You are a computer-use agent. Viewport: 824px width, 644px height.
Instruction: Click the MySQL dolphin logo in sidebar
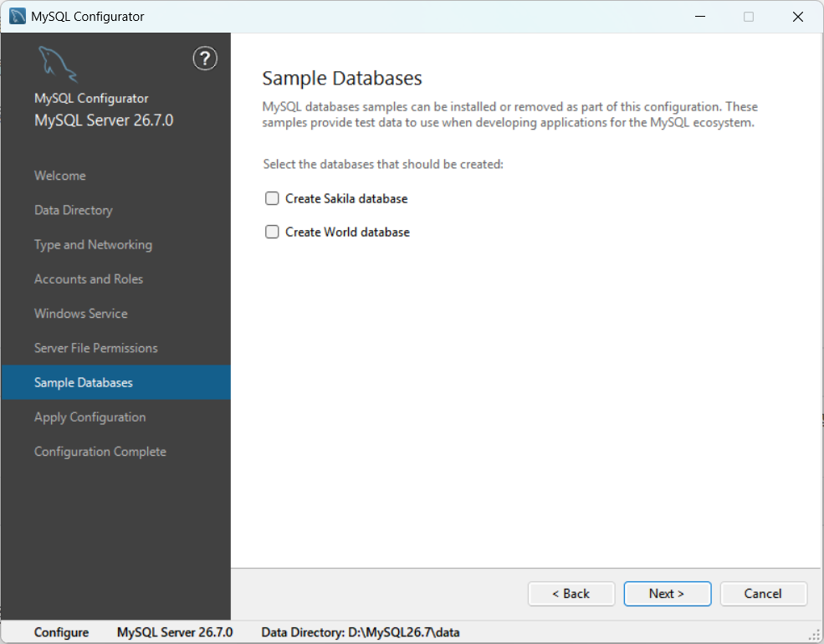(x=57, y=64)
